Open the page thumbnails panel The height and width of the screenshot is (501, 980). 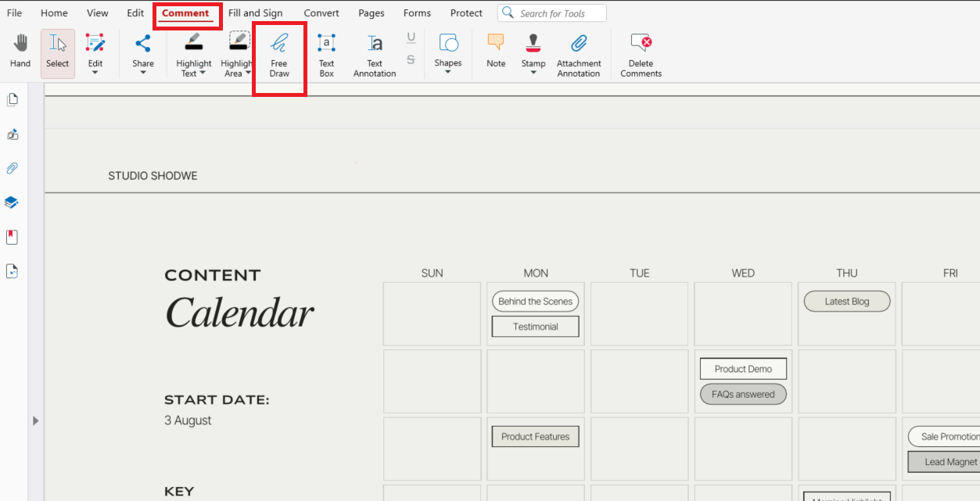(x=13, y=99)
